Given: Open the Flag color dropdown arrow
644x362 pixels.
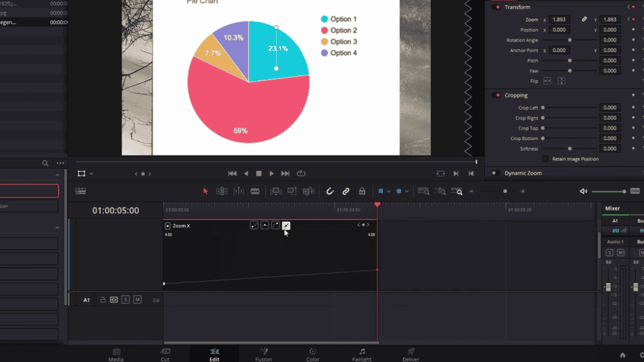Looking at the screenshot, I should [x=389, y=192].
